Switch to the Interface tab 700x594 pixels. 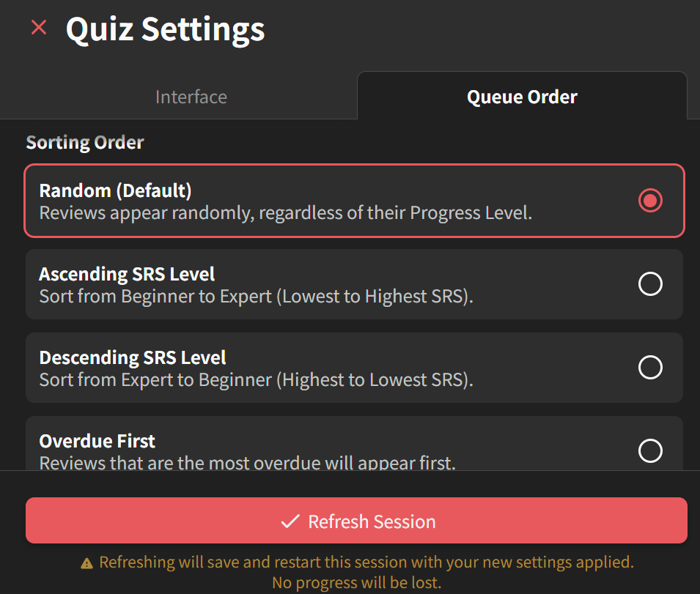(191, 97)
